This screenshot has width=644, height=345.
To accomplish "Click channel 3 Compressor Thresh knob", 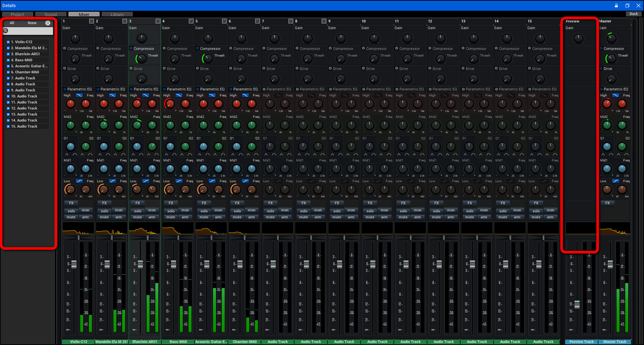I will 141,59.
